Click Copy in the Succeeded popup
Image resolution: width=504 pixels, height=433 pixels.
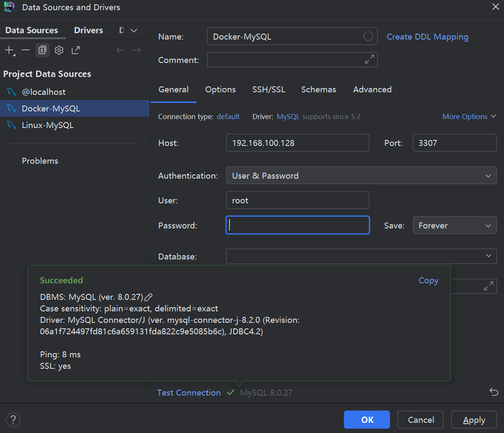(x=428, y=281)
